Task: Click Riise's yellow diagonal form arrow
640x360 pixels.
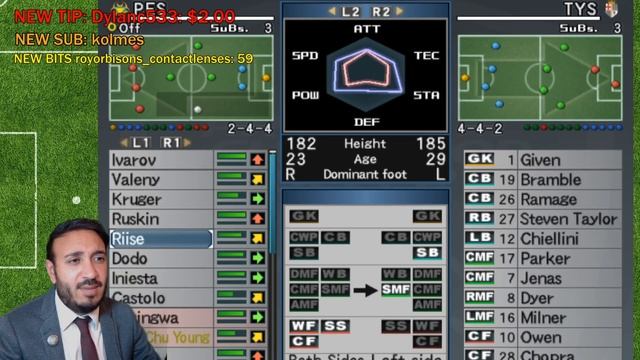Action: (x=258, y=238)
